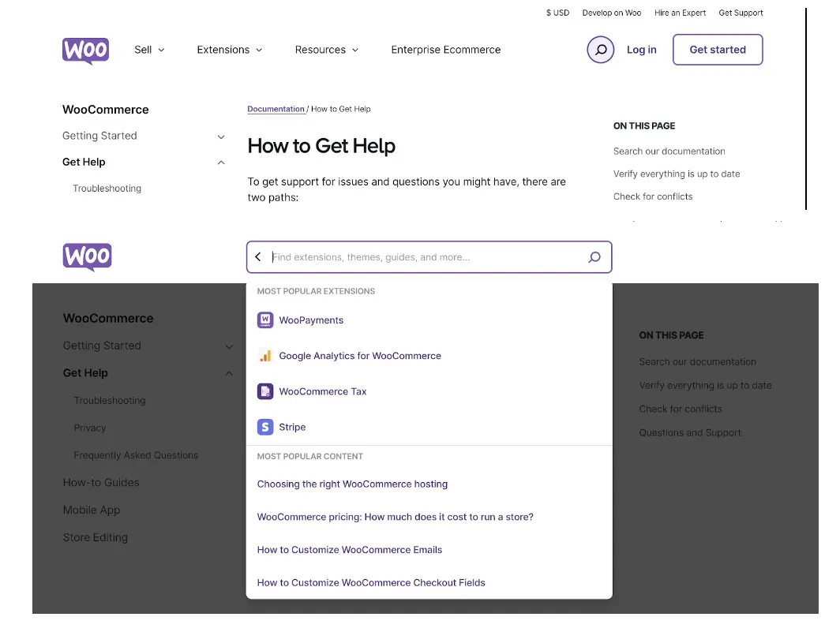840x628 pixels.
Task: Click dimmed Verify everything is up to date
Action: tap(706, 386)
